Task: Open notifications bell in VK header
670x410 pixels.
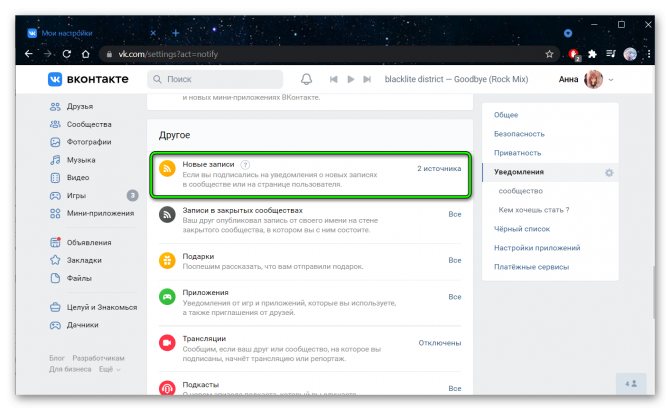Action: [306, 79]
